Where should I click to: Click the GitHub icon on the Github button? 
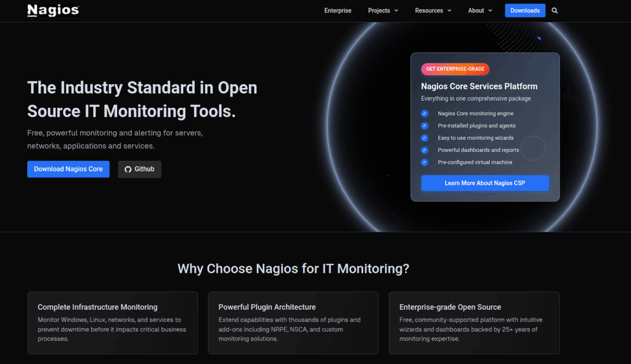tap(128, 169)
